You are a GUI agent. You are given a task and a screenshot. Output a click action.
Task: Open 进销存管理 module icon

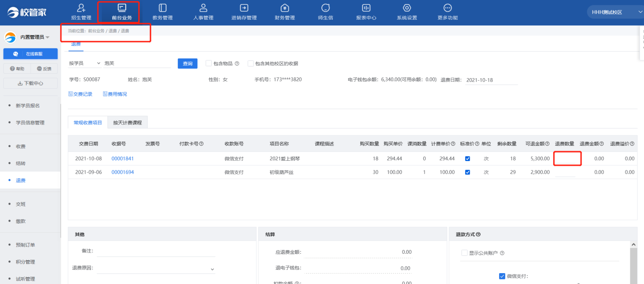tap(244, 8)
